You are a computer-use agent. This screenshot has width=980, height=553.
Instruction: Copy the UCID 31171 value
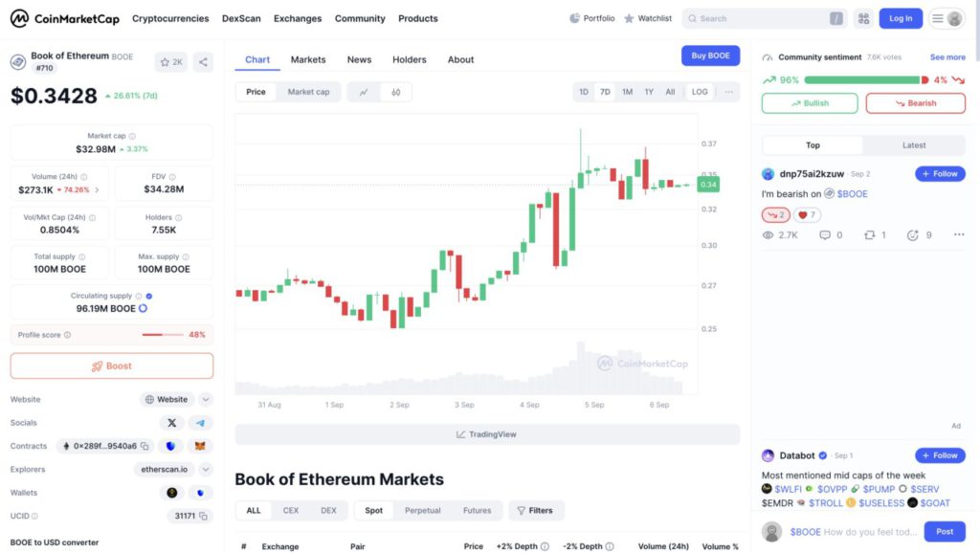pyautogui.click(x=203, y=516)
